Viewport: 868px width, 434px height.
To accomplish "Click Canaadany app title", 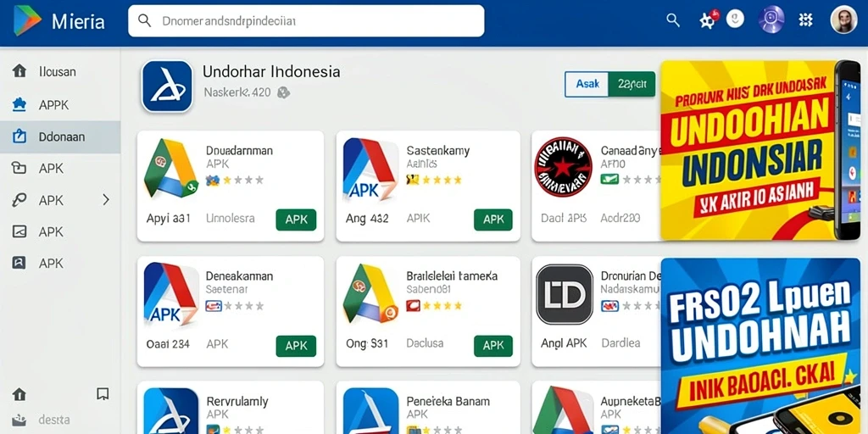I will pos(631,150).
